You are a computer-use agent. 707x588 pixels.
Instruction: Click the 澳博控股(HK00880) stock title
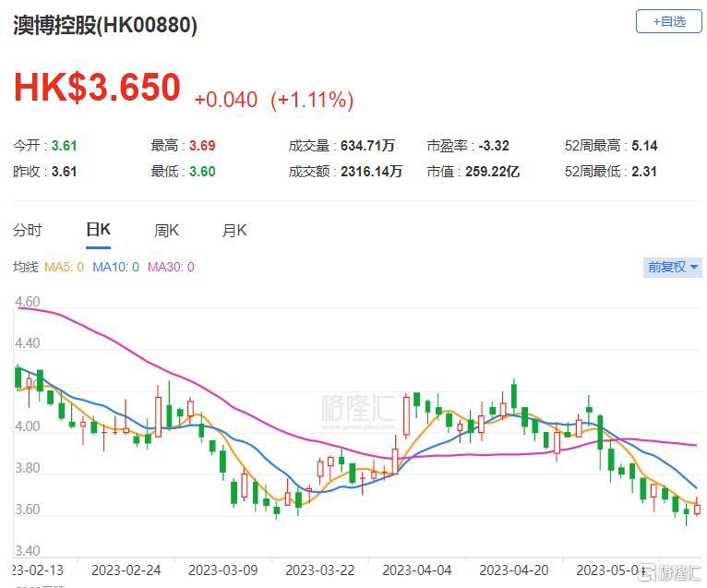pyautogui.click(x=105, y=26)
